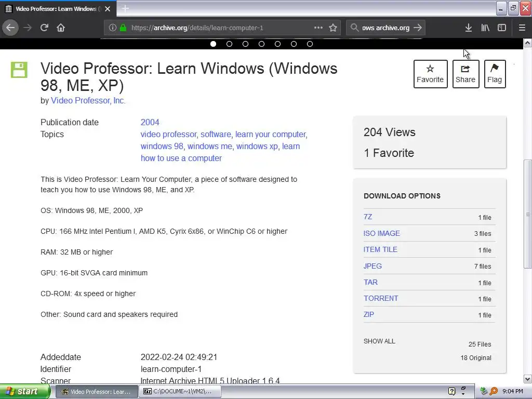
Task: Click the 1 Favorite count
Action: click(389, 153)
